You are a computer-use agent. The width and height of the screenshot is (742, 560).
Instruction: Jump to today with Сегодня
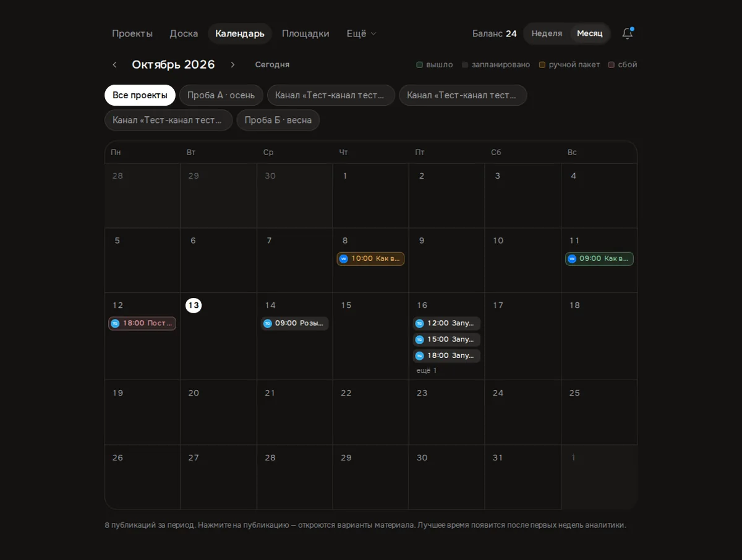pos(272,65)
